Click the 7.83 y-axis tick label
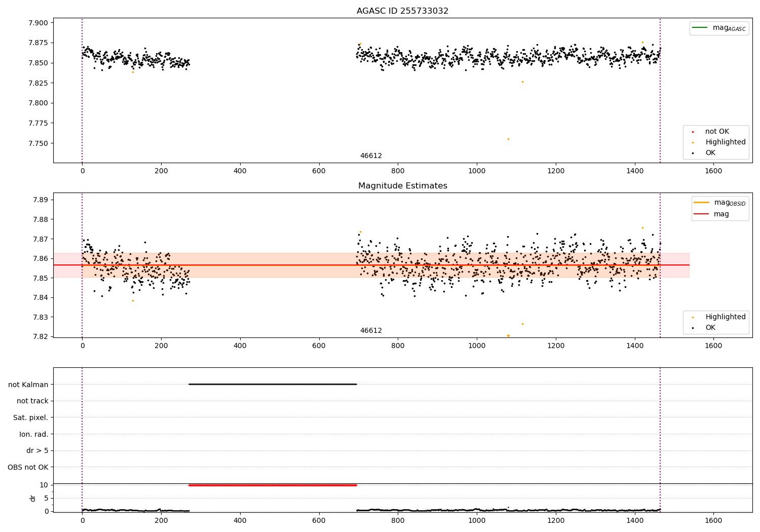Viewport: 760px width, 532px height. (x=40, y=317)
